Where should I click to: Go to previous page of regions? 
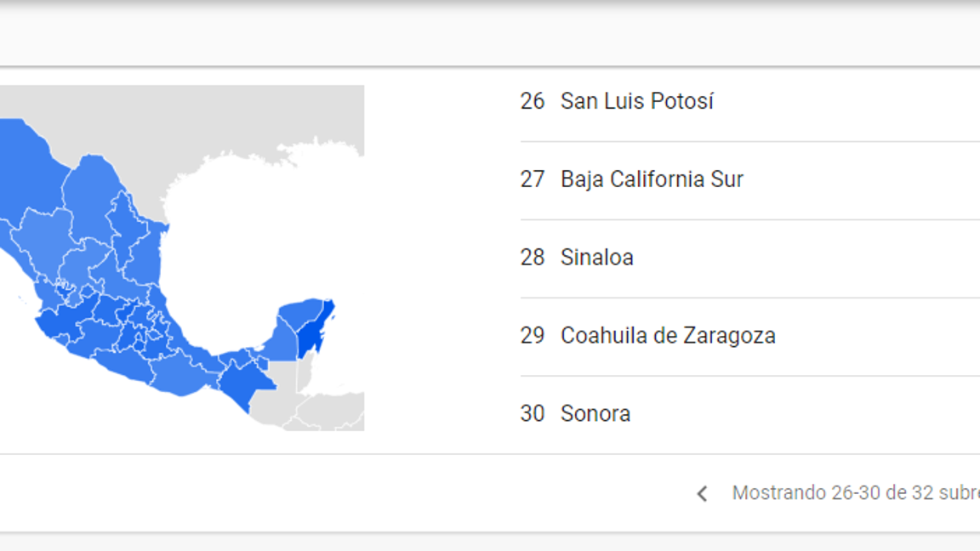[702, 494]
